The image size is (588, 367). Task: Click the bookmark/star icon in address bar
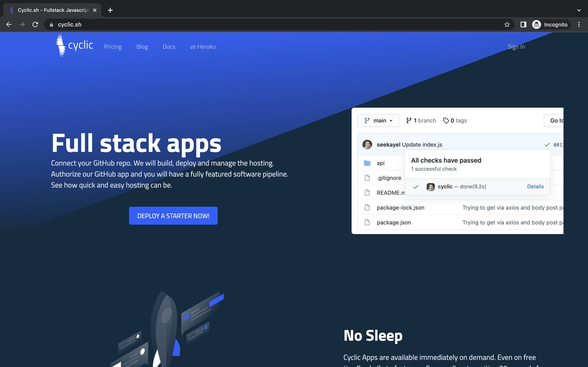coord(506,24)
